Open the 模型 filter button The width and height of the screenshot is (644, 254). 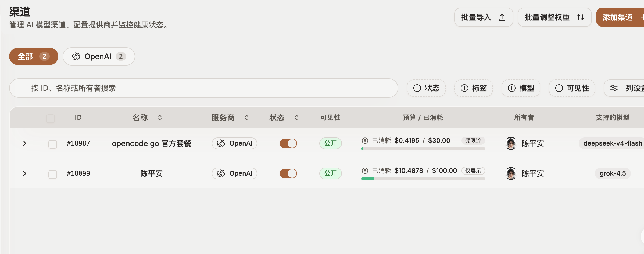[x=521, y=88]
